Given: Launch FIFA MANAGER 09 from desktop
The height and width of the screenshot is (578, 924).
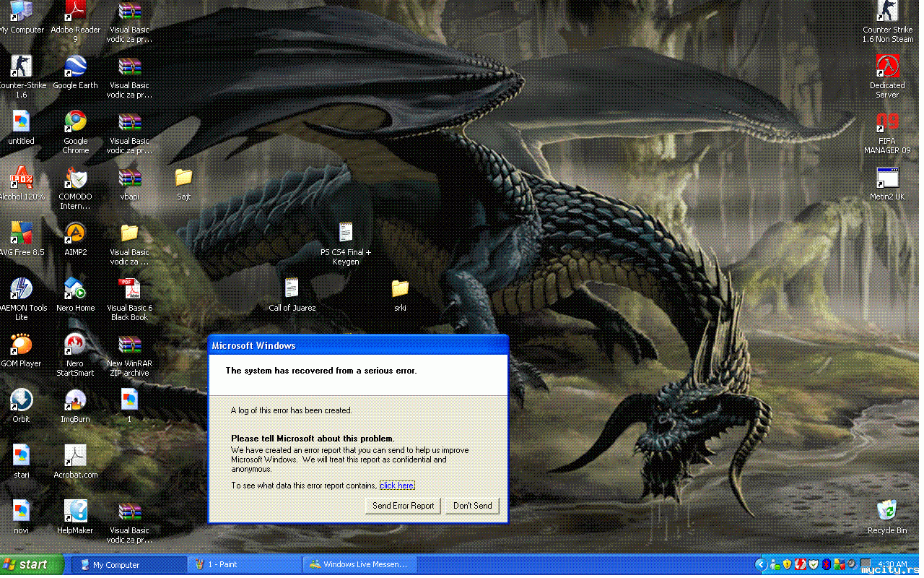Looking at the screenshot, I should [x=888, y=133].
